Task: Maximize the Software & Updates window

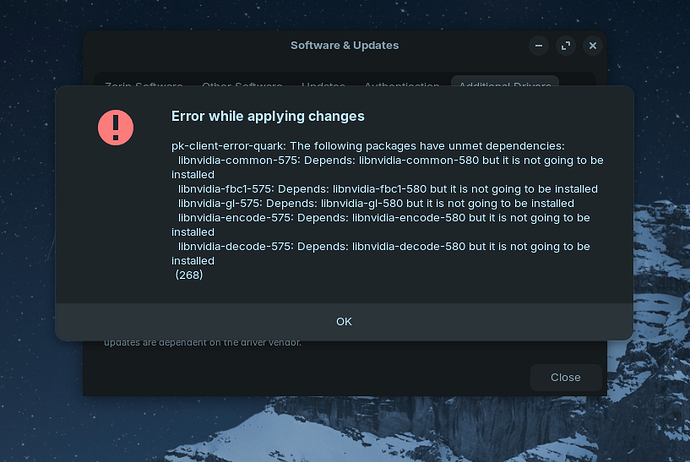Action: coord(566,45)
